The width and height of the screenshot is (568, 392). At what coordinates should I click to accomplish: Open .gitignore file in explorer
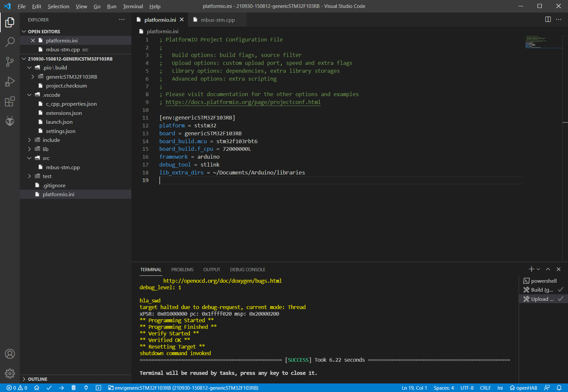[x=76, y=185]
